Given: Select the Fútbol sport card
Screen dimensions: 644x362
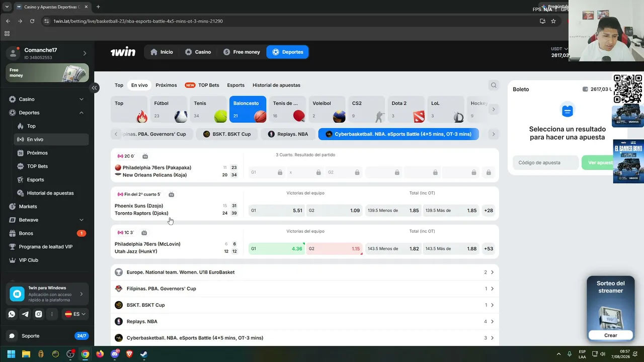Looking at the screenshot, I should tap(169, 110).
